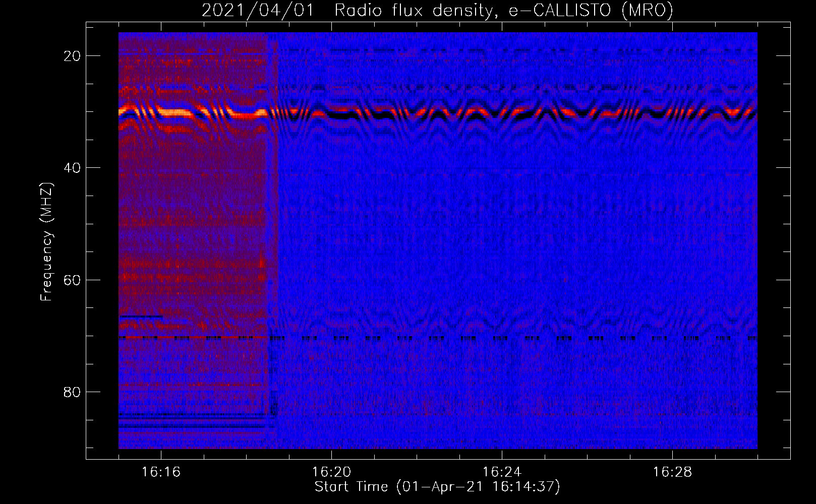Click the frequency tick label '40'

(73, 168)
